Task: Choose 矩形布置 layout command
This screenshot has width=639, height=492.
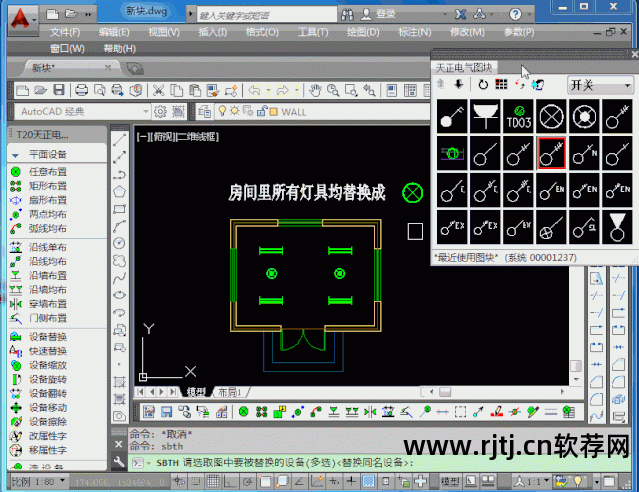Action: pos(48,186)
